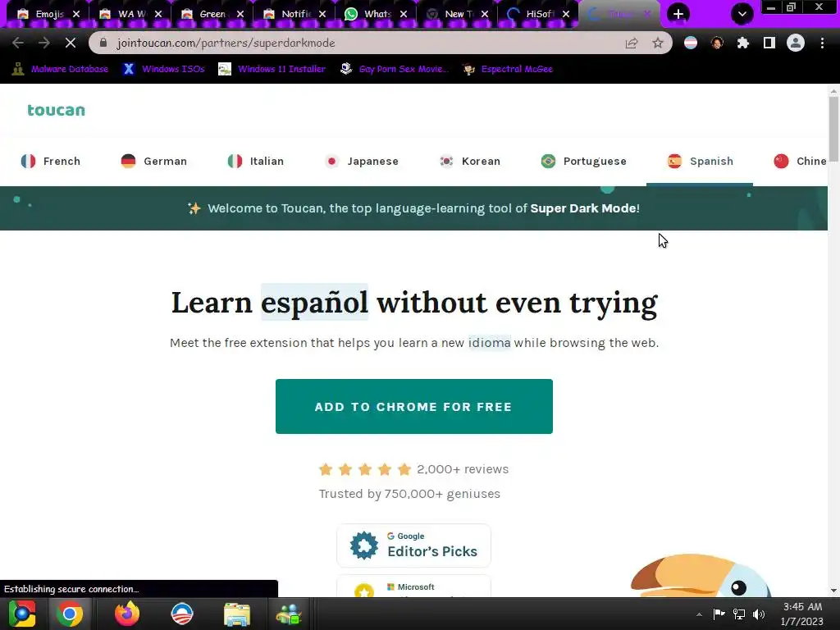Share this page using the share icon

click(x=632, y=43)
